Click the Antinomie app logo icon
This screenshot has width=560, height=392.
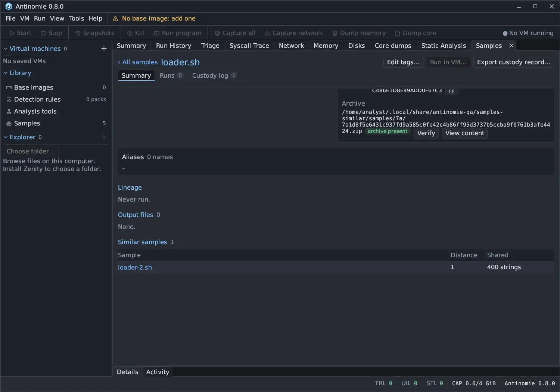[x=8, y=6]
